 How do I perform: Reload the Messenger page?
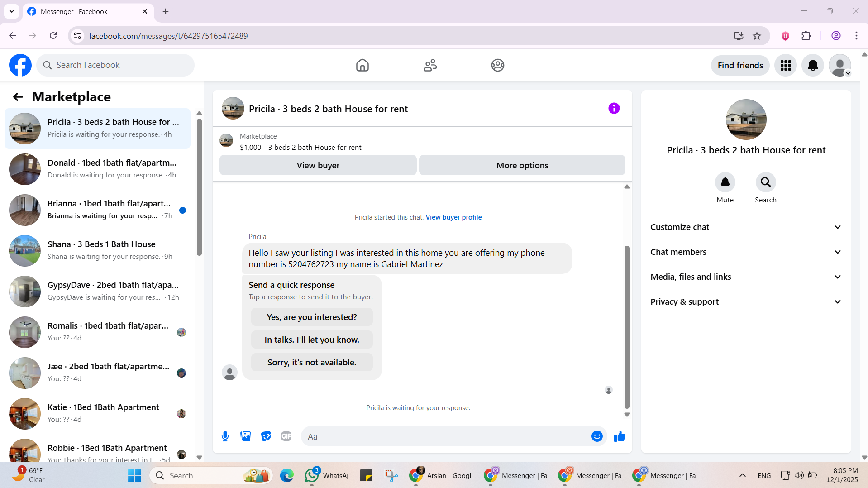tap(53, 36)
